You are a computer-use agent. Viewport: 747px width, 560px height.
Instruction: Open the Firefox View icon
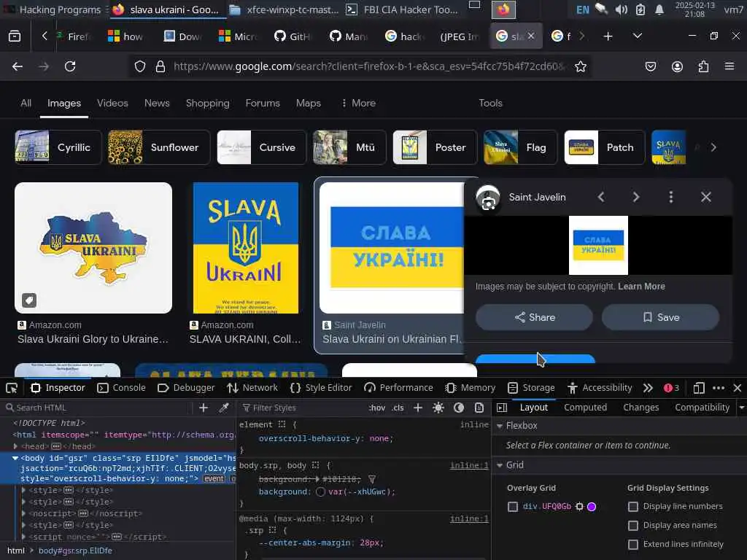[15, 36]
